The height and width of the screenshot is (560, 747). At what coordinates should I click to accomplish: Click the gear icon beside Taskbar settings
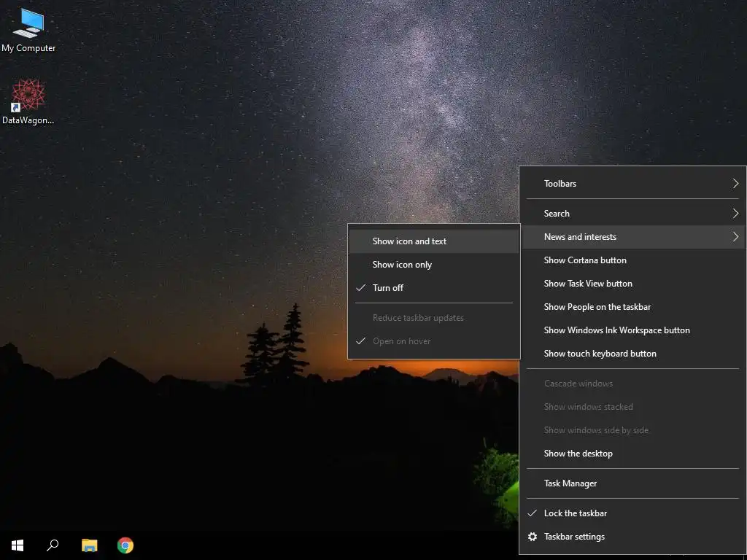(x=533, y=537)
